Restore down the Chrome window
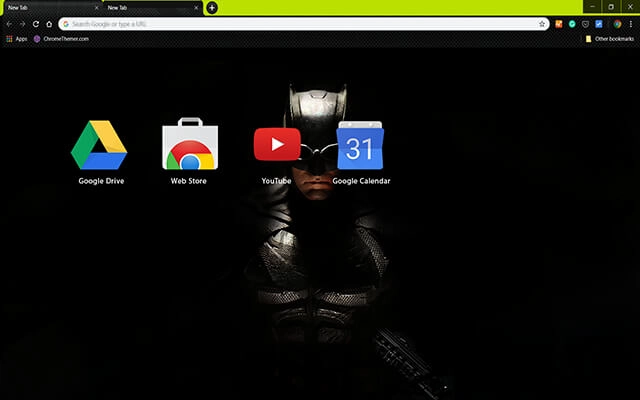 pos(611,7)
